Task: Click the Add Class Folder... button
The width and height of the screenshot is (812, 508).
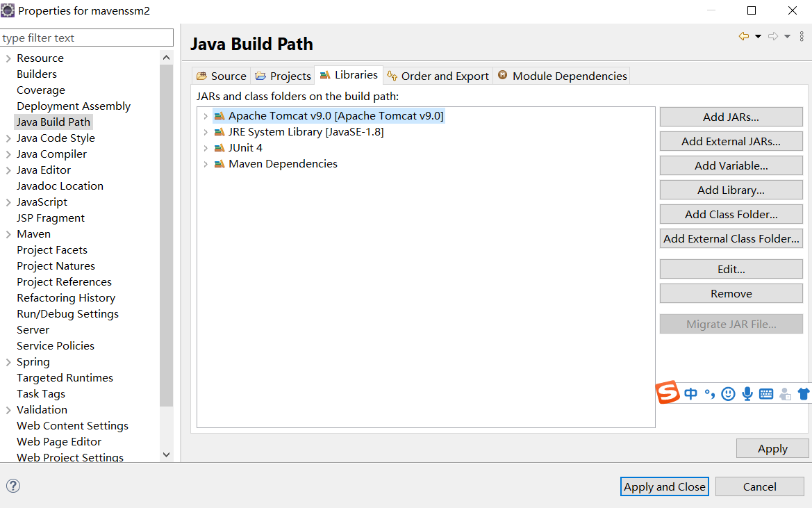Action: point(731,214)
